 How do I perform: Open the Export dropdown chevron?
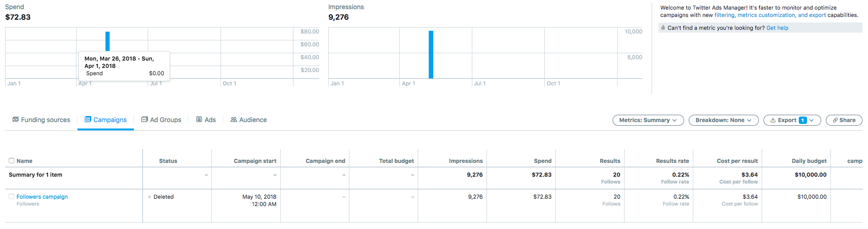[812, 120]
